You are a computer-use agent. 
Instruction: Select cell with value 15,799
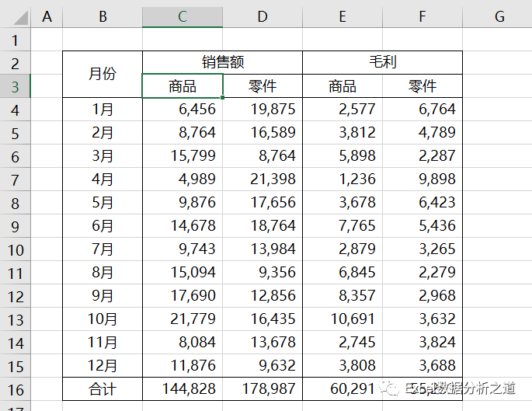183,156
